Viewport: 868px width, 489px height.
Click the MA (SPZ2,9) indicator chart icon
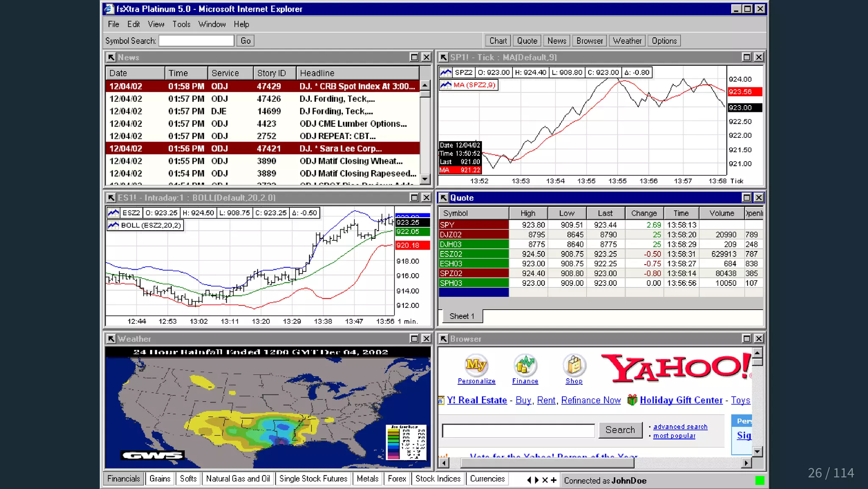446,85
